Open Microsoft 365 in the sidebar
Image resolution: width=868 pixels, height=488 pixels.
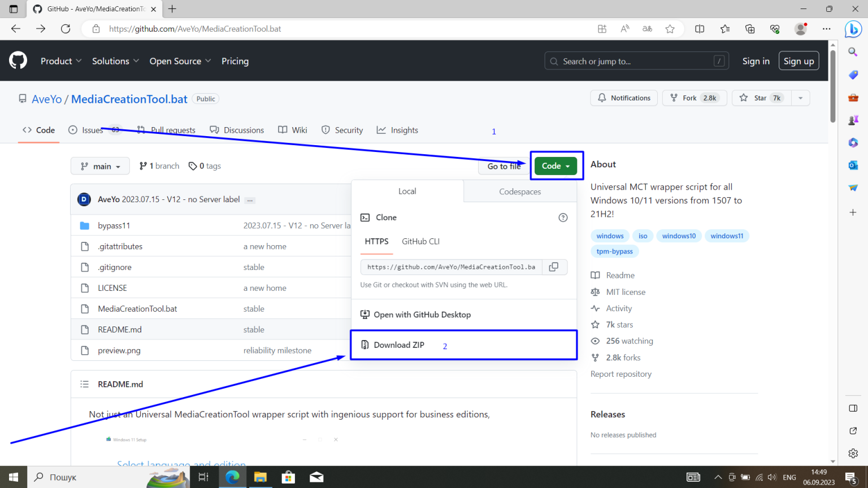[853, 142]
